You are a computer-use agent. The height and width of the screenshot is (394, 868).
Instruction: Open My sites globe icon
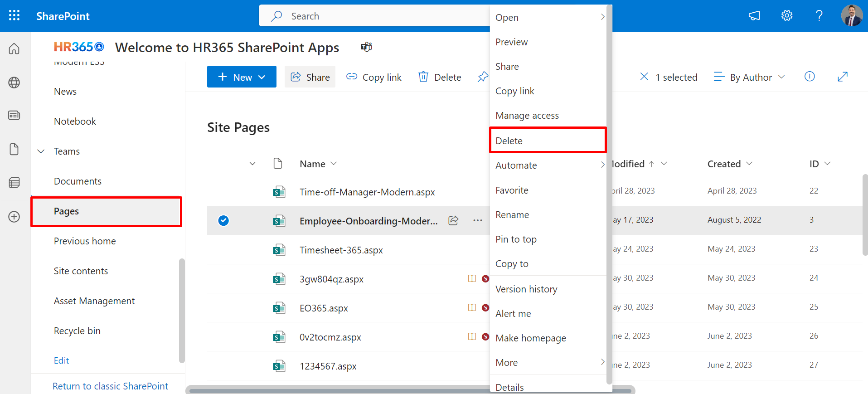point(15,83)
